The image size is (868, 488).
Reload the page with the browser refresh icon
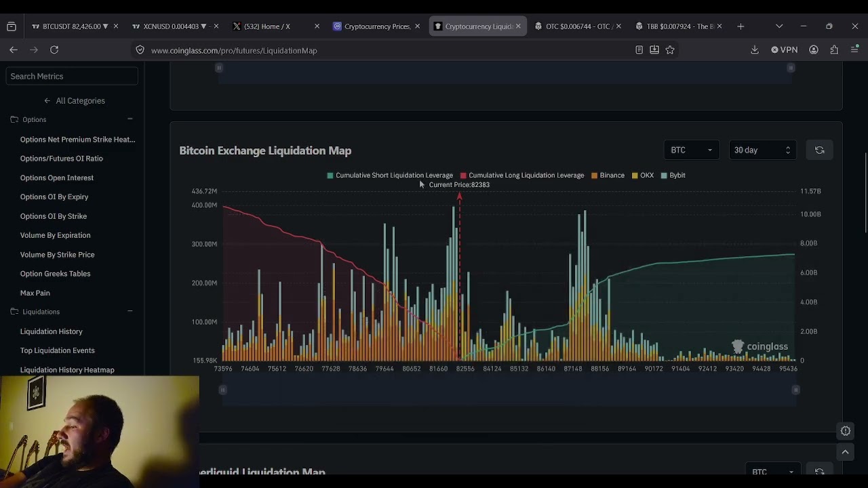(x=54, y=49)
